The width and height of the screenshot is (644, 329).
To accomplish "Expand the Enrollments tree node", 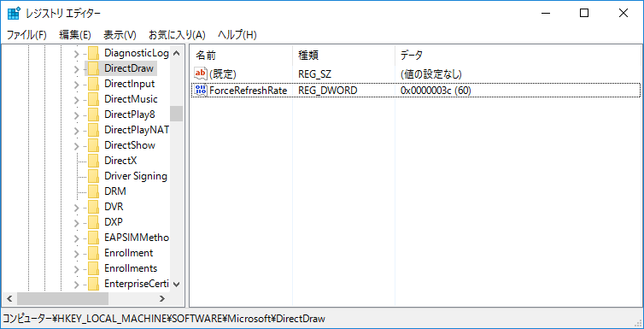I will point(76,269).
